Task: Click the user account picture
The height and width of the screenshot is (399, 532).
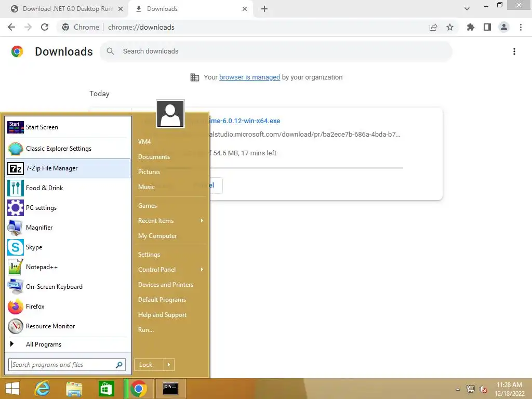Action: click(170, 114)
